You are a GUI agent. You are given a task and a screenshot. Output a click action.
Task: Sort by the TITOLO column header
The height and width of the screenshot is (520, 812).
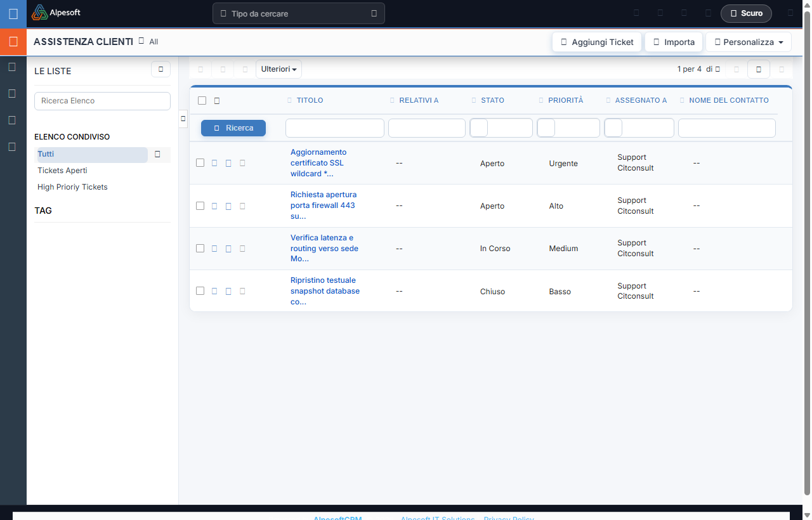pos(310,100)
